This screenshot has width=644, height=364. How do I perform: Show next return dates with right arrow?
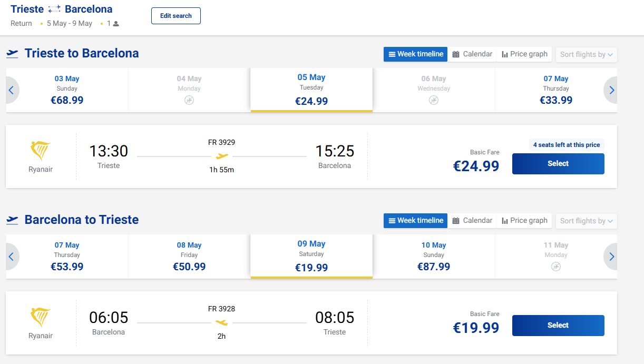click(611, 257)
